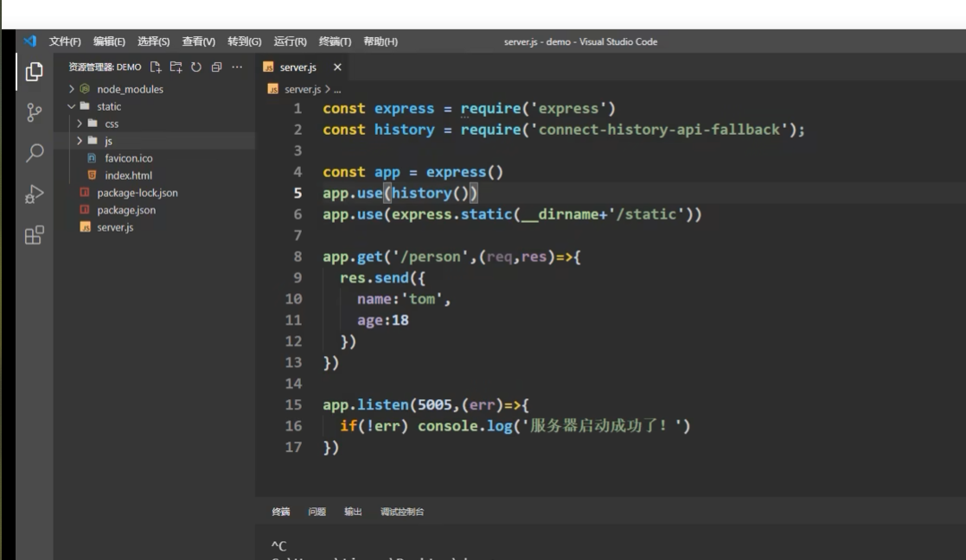Open the 转到(G) menu
The width and height of the screenshot is (966, 560).
click(244, 41)
